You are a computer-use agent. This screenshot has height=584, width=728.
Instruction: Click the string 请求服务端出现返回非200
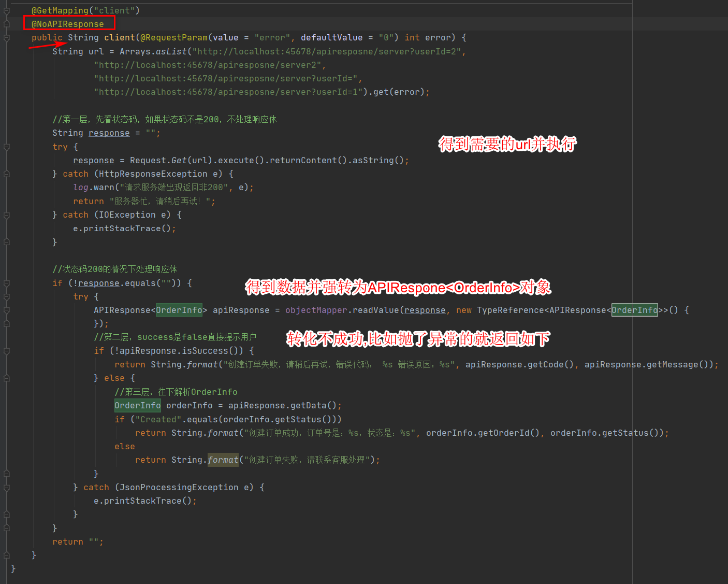tap(174, 187)
